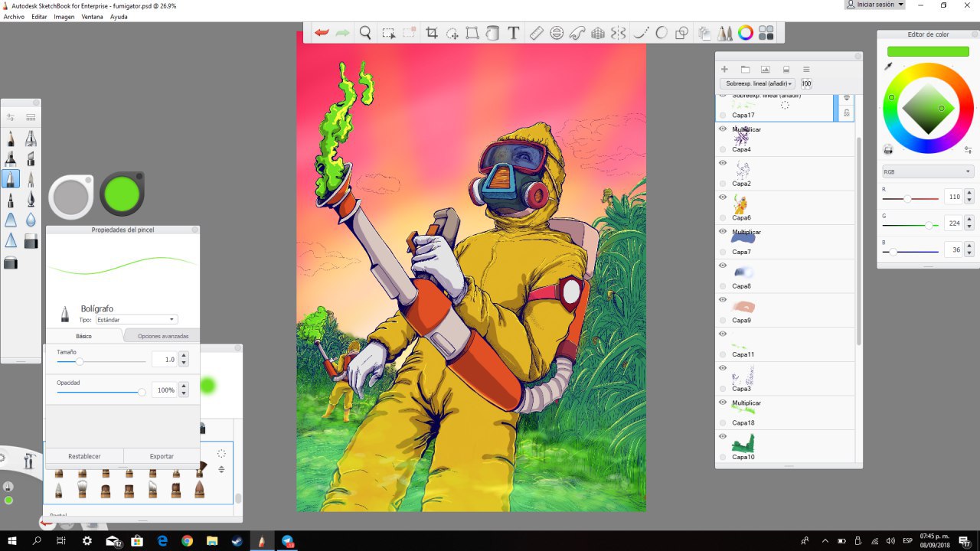Select the water drop smear brush

click(31, 220)
